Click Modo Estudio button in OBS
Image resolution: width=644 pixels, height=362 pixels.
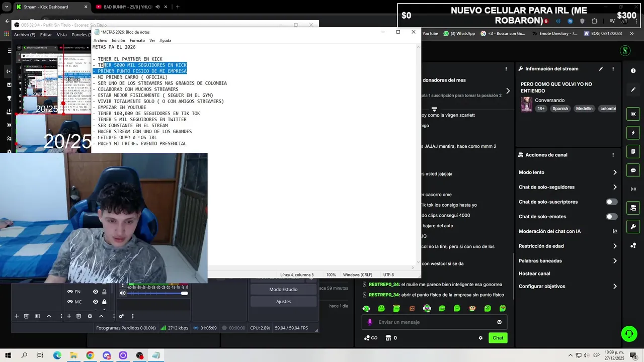(283, 290)
